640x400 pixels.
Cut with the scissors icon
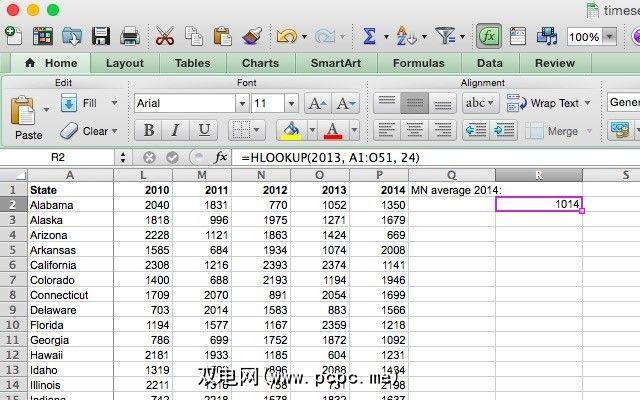click(165, 36)
